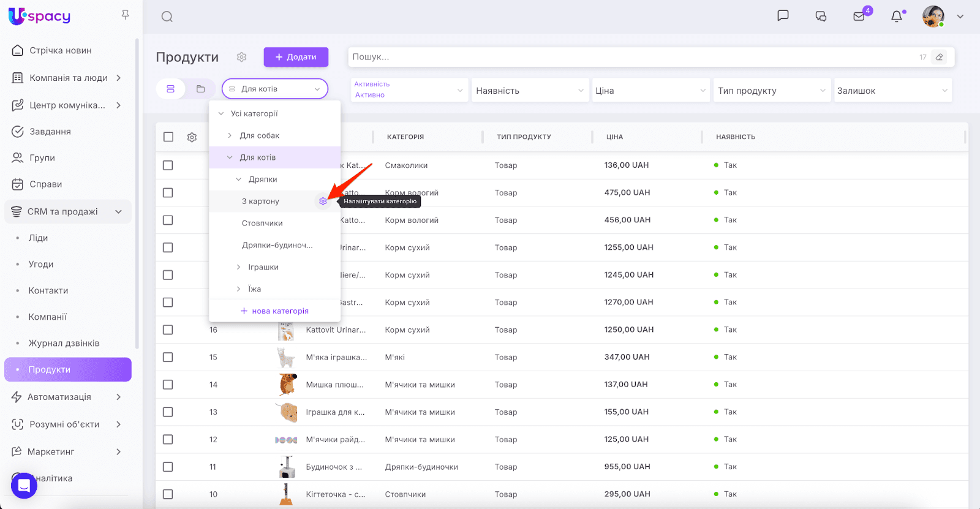This screenshot has width=980, height=509.
Task: Open the notifications bell
Action: tap(897, 17)
